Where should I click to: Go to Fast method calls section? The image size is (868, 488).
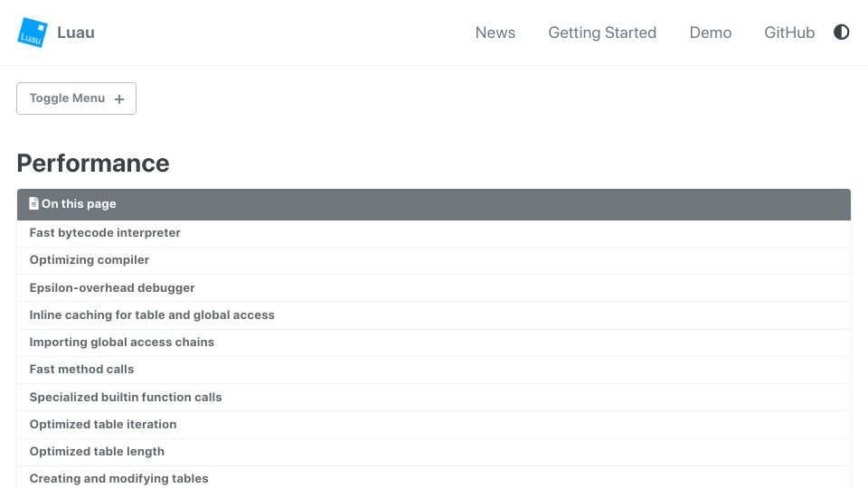pyautogui.click(x=81, y=369)
